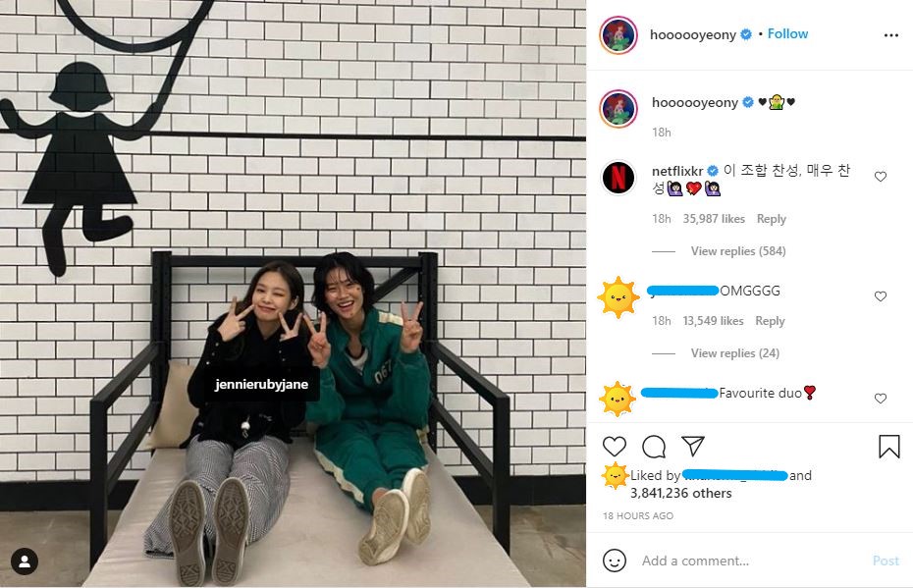Like the OMGGGG comment
This screenshot has height=588, width=913.
coord(881,296)
